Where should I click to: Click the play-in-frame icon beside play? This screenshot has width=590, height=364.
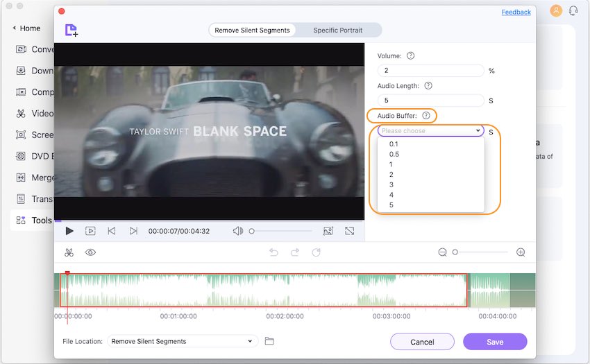pyautogui.click(x=90, y=231)
